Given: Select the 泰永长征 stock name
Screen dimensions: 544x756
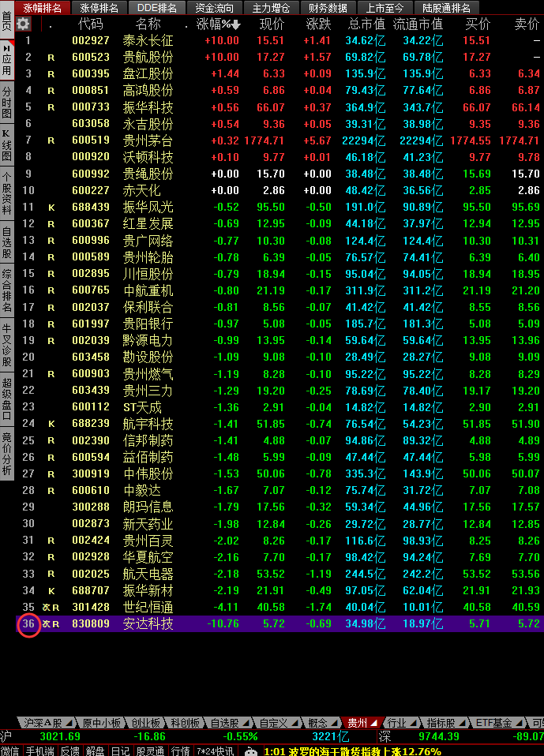Looking at the screenshot, I should [148, 41].
